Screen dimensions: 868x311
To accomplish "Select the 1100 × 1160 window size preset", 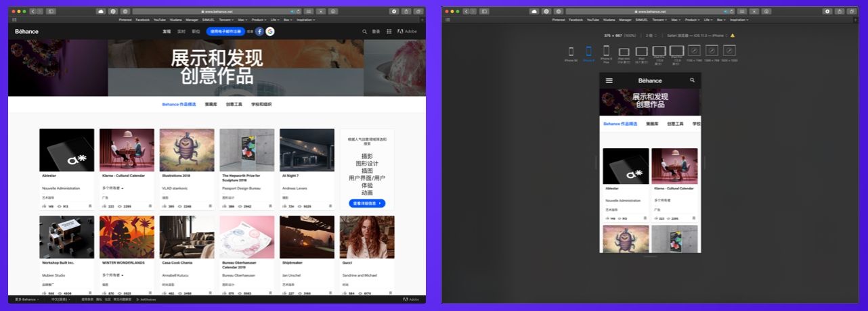I will [x=694, y=51].
